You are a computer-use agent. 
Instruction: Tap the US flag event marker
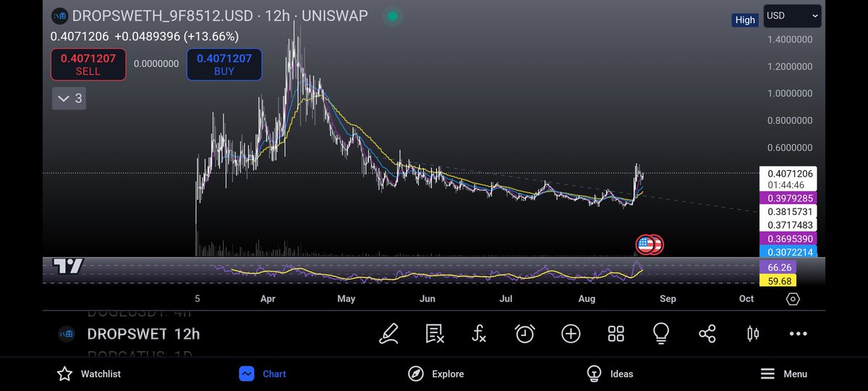point(645,245)
